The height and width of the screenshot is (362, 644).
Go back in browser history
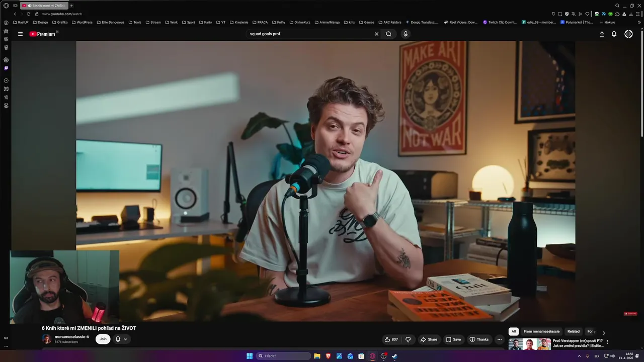coord(15,14)
